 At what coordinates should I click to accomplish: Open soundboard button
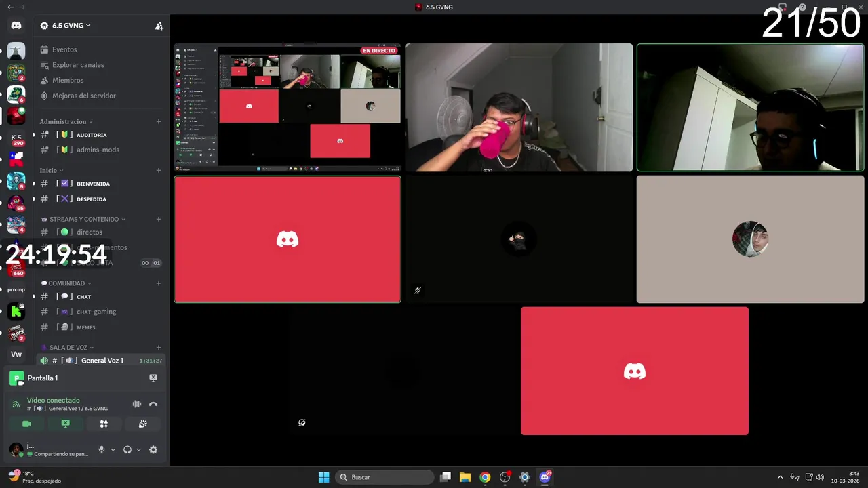click(142, 424)
